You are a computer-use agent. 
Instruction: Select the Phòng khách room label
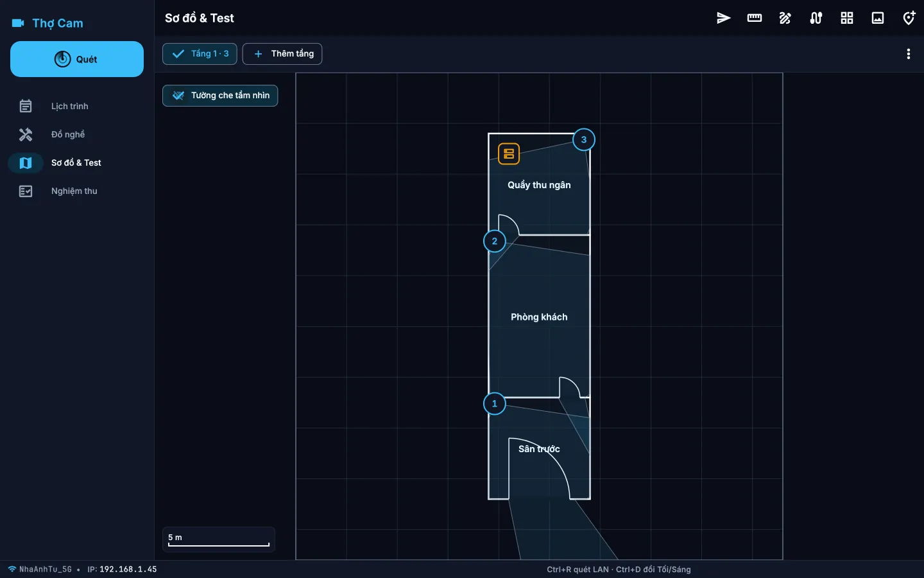tap(539, 317)
